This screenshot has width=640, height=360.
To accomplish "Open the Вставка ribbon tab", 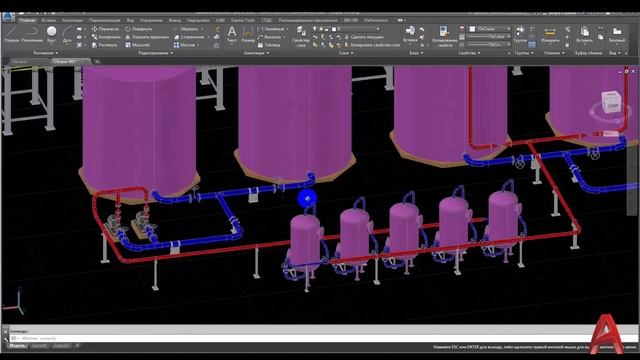I will click(49, 20).
